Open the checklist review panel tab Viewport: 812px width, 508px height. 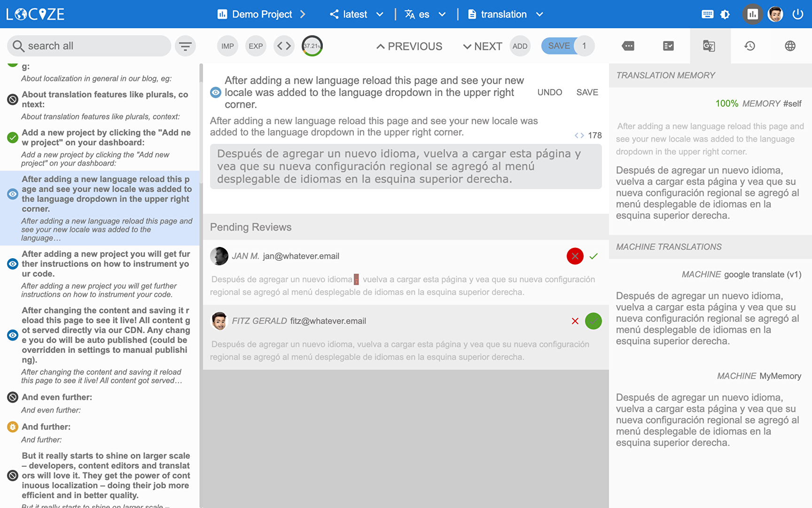668,46
